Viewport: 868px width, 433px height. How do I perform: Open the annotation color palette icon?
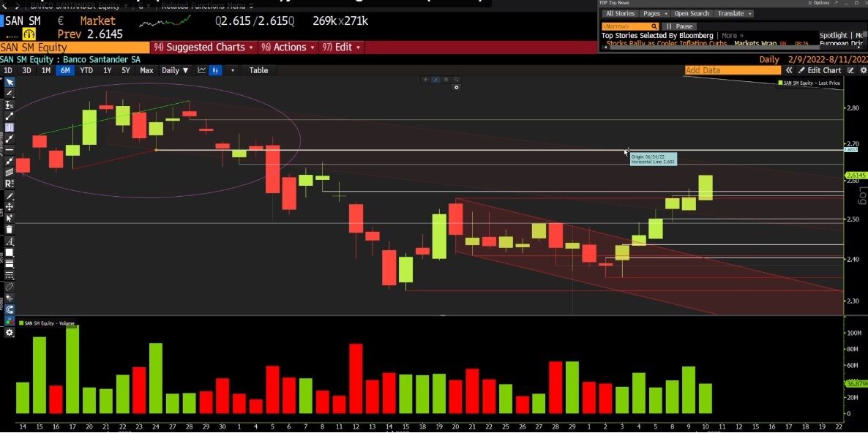pos(10,321)
